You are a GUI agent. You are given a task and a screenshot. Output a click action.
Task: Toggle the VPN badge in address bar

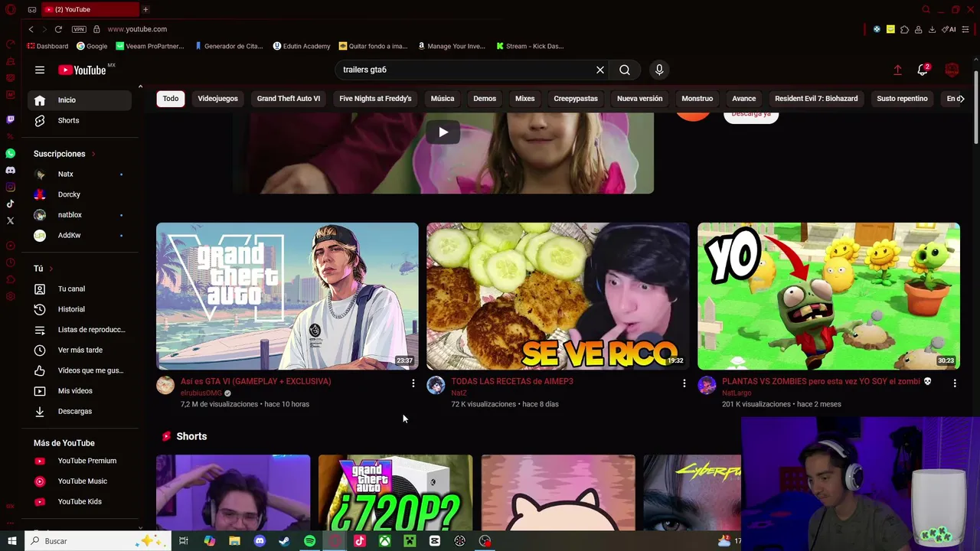click(79, 29)
